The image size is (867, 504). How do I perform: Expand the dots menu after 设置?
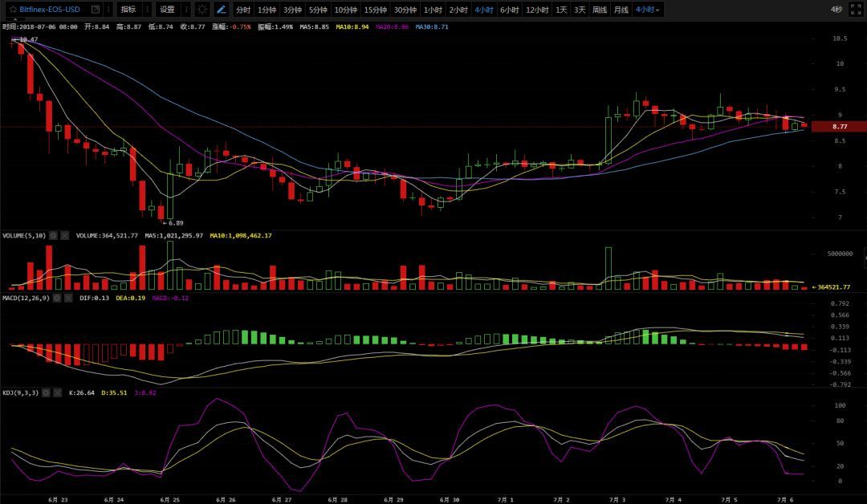coord(186,10)
